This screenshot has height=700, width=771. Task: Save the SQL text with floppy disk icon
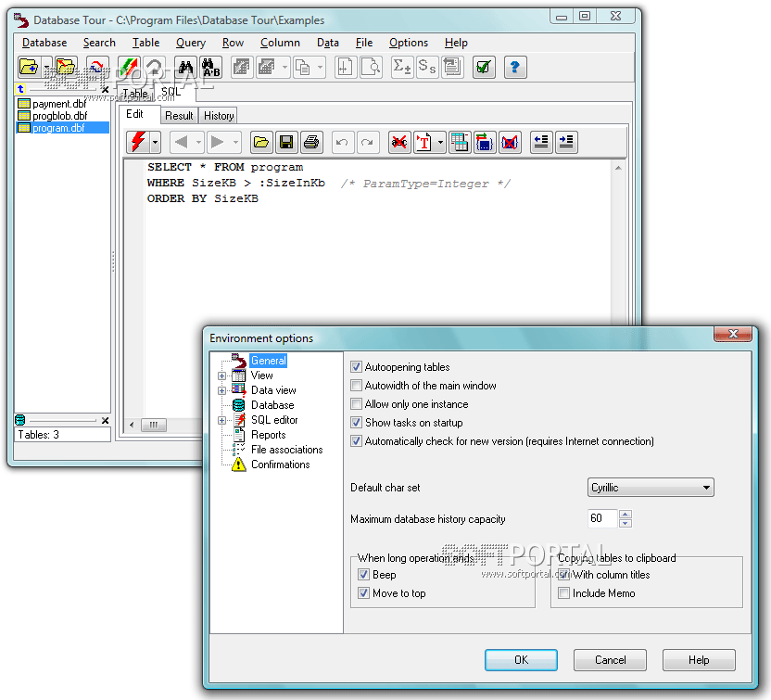(286, 143)
